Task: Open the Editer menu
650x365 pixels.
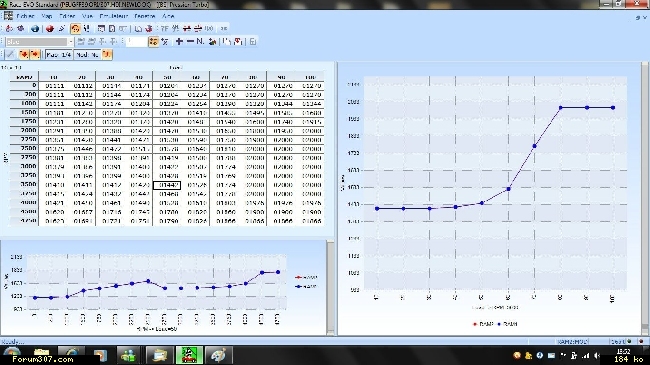Action: tap(67, 16)
